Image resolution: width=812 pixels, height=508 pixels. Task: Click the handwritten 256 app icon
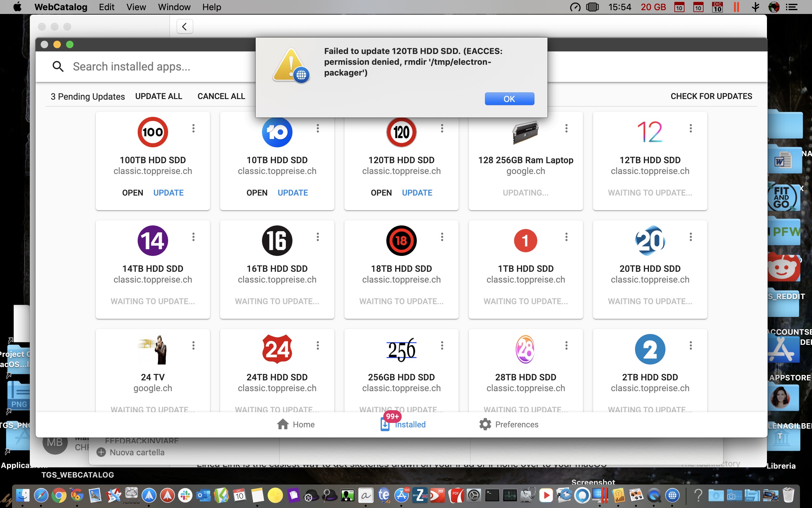(x=401, y=350)
